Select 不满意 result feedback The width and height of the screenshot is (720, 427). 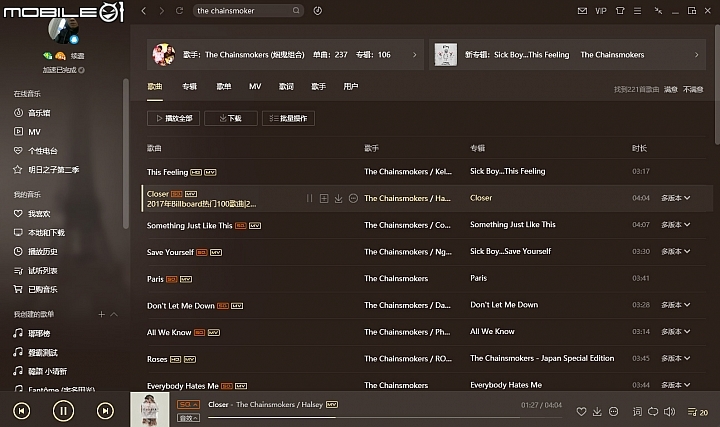(x=693, y=90)
